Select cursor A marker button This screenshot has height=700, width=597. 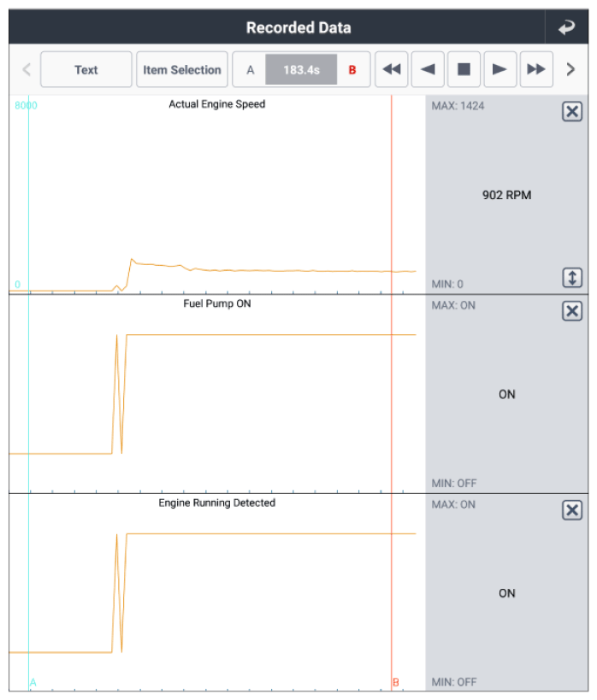(251, 70)
